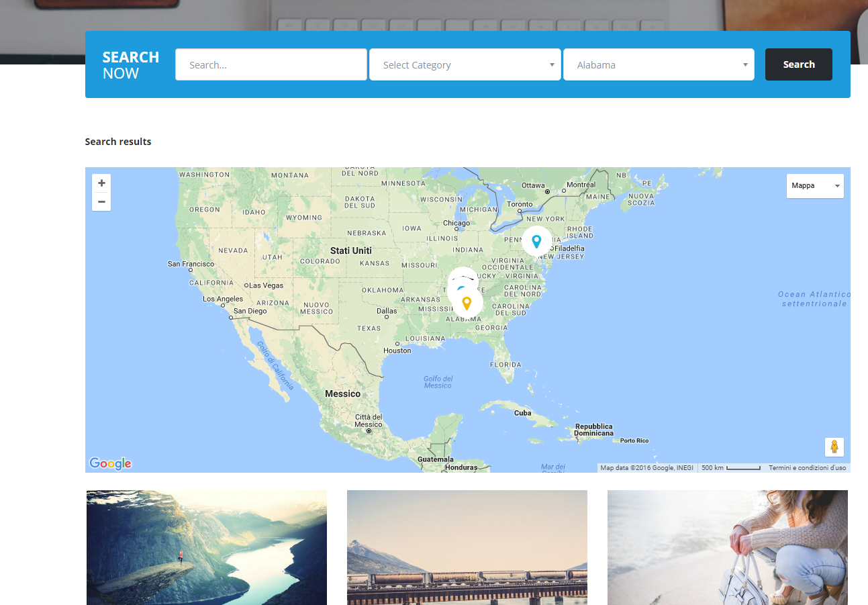Select the Street View pegman icon
Viewport: 868px width, 605px height.
click(834, 447)
